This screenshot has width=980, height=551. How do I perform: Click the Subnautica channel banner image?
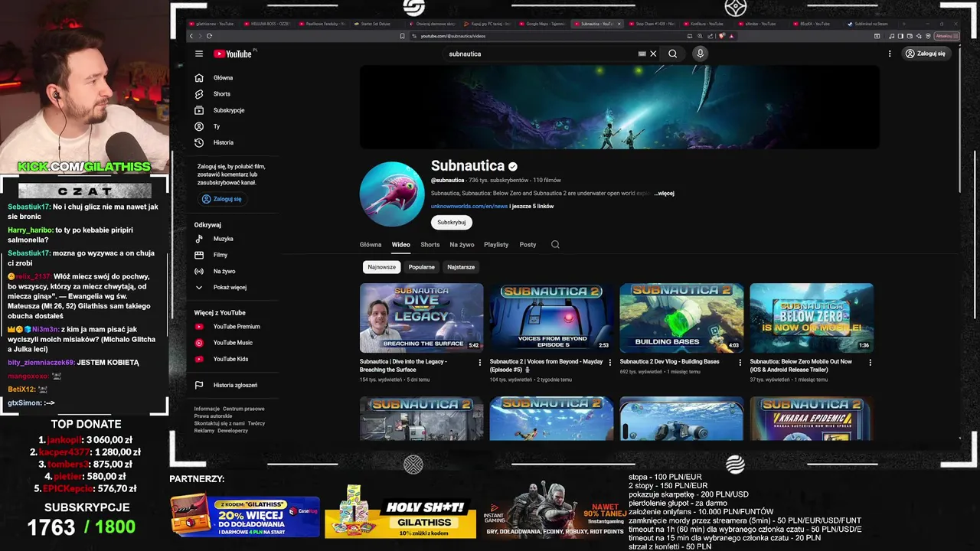click(x=619, y=107)
